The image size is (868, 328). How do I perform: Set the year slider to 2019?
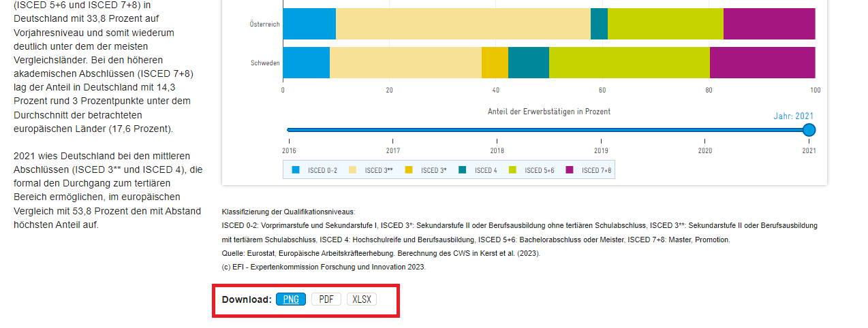(x=601, y=130)
